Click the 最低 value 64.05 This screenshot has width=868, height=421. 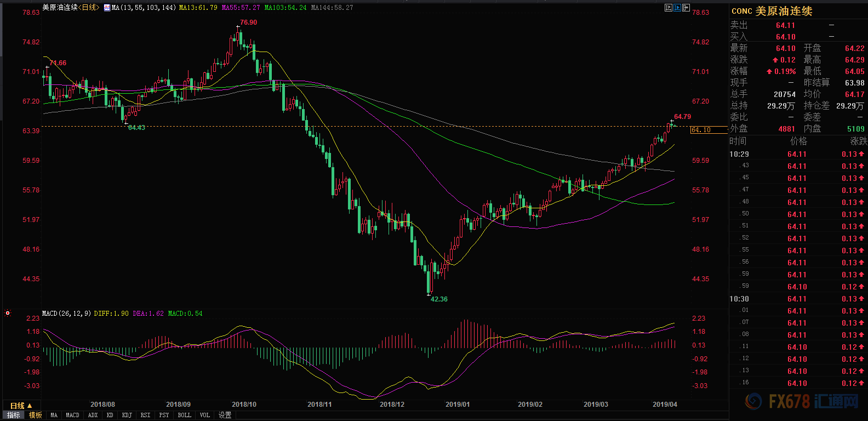pyautogui.click(x=854, y=71)
